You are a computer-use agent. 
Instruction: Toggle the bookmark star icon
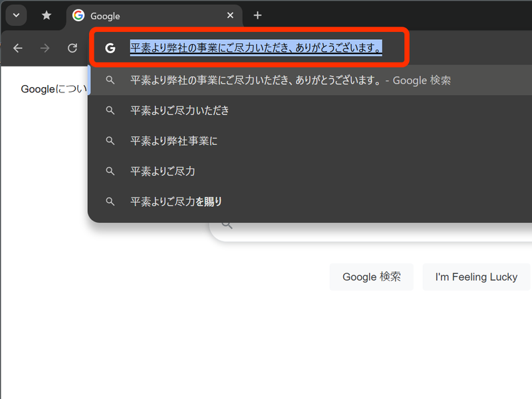(47, 15)
